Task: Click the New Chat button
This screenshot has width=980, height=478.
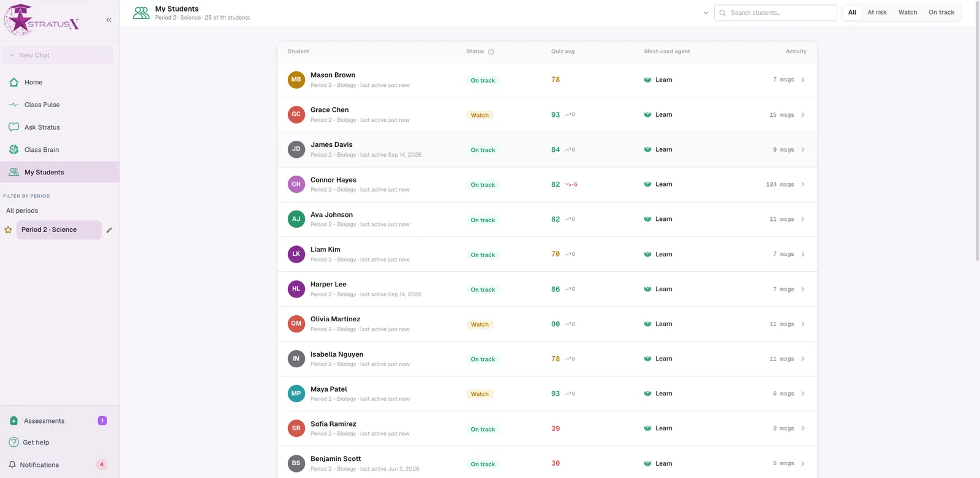Action: [x=58, y=55]
